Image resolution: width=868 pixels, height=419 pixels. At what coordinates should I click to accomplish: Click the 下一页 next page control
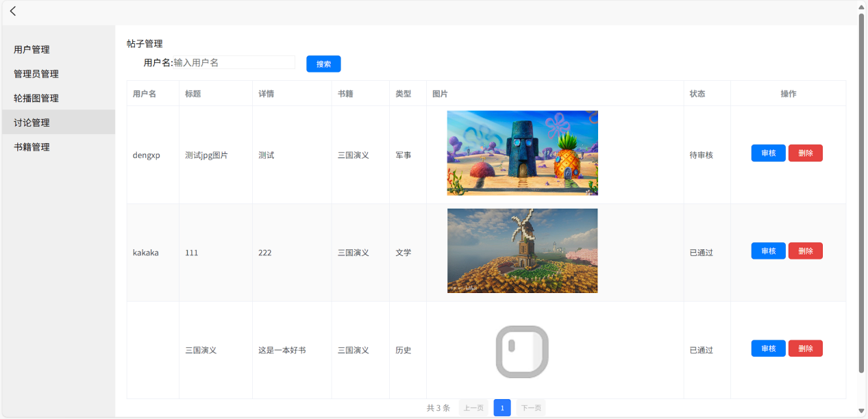tap(531, 407)
